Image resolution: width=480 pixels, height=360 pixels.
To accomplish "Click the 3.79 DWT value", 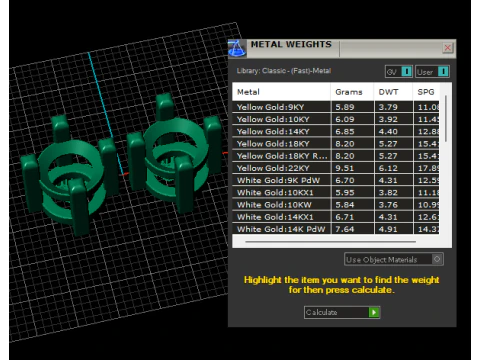I will coord(388,107).
